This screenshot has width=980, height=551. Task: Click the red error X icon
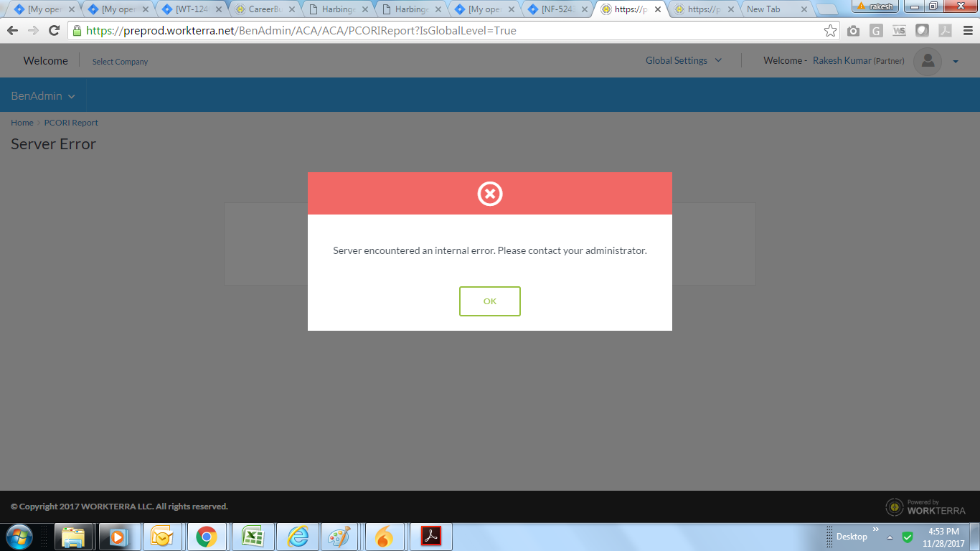click(x=490, y=194)
